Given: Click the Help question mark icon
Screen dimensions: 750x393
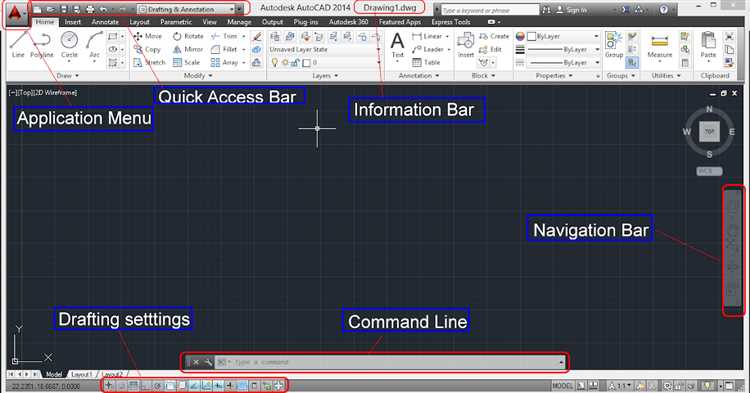Looking at the screenshot, I should coord(663,9).
